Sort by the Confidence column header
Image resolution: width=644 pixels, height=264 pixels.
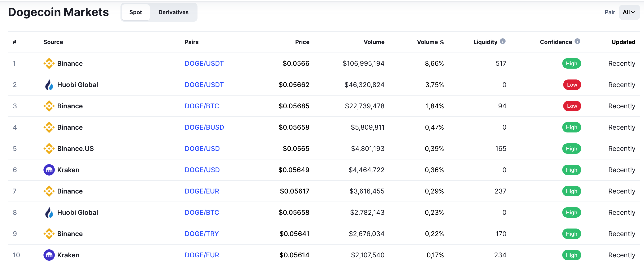click(x=556, y=42)
